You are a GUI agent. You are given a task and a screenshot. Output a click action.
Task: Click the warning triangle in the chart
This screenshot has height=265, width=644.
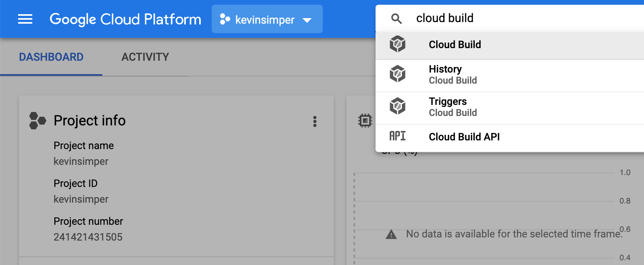click(391, 235)
